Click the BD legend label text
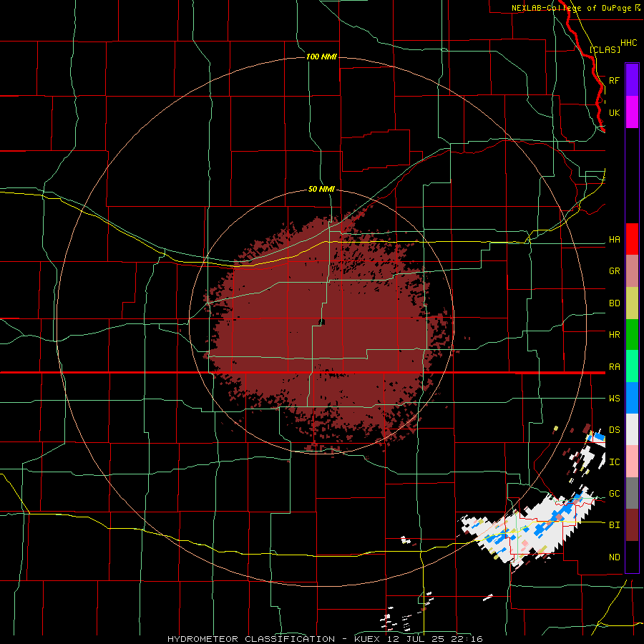 (614, 303)
